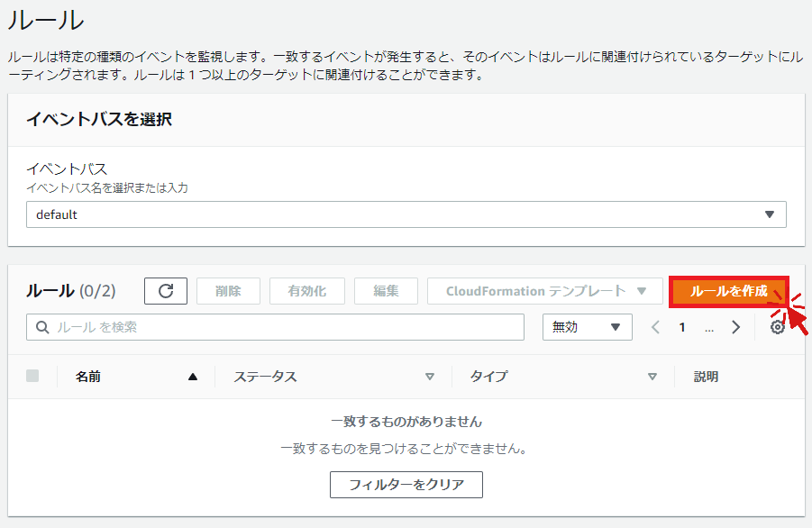Open the イベントバス default dropdown
The image size is (812, 528).
point(406,214)
